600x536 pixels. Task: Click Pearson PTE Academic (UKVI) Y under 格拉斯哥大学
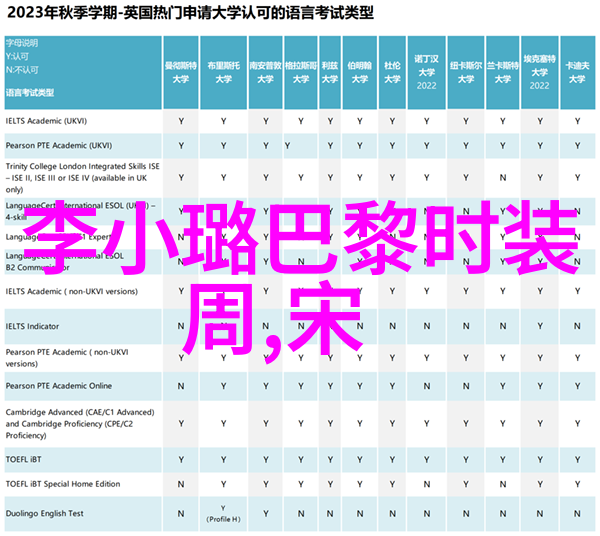(287, 146)
